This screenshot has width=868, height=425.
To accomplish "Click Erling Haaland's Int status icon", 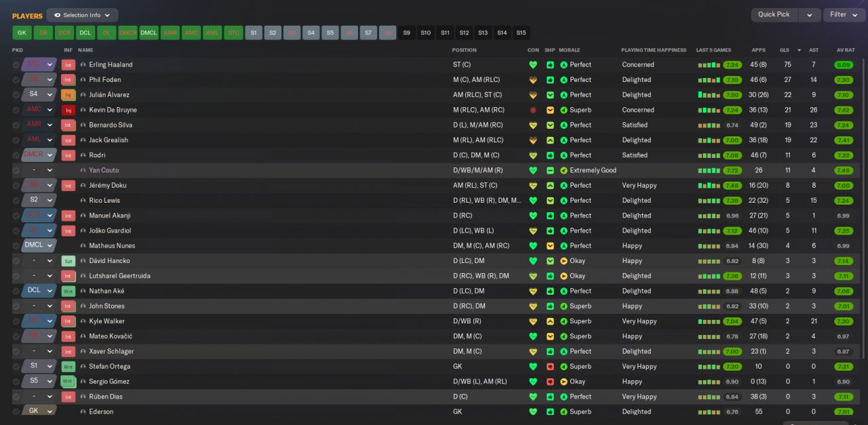I will [x=68, y=65].
